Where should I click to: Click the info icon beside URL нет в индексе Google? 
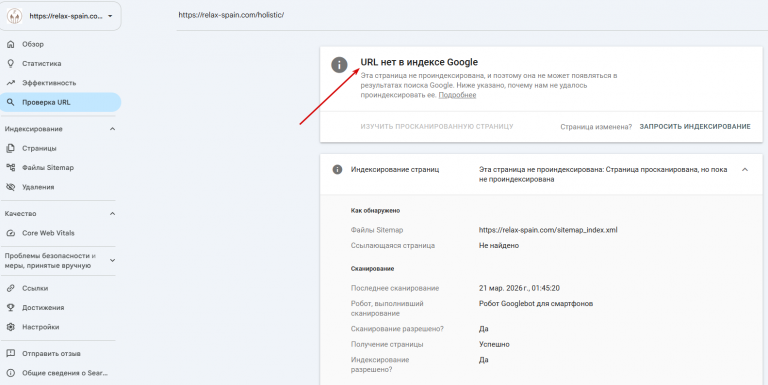point(339,65)
